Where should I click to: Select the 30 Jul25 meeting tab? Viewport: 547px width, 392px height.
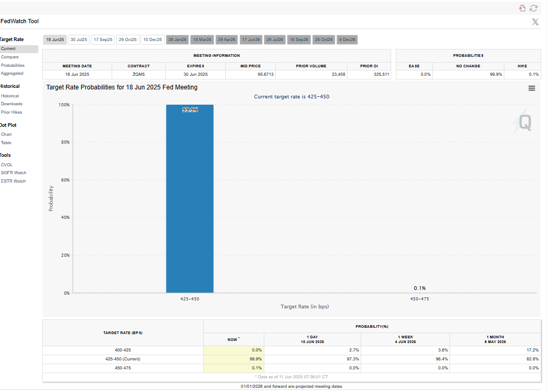[x=79, y=39]
